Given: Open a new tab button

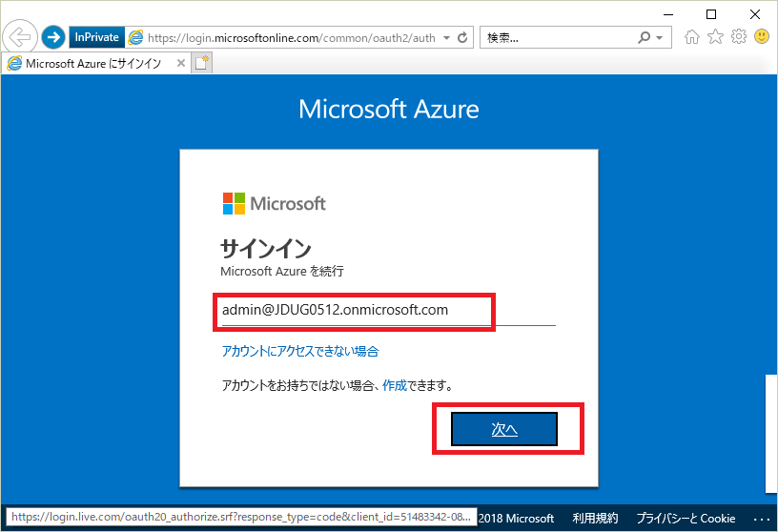Looking at the screenshot, I should (x=202, y=63).
